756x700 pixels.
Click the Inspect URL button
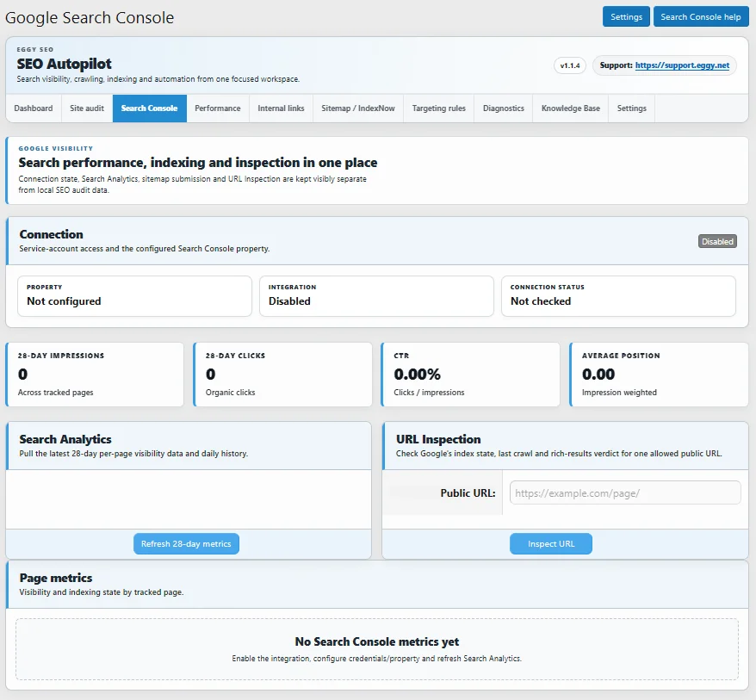point(551,544)
